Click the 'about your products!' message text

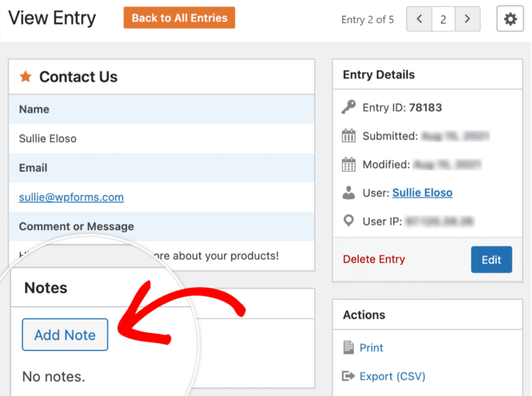pyautogui.click(x=225, y=256)
